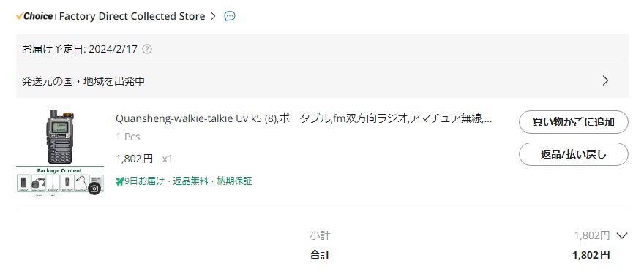Image resolution: width=644 pixels, height=277 pixels.
Task: Click the 発送元の国・地域を出発中 status row
Action: [322, 81]
